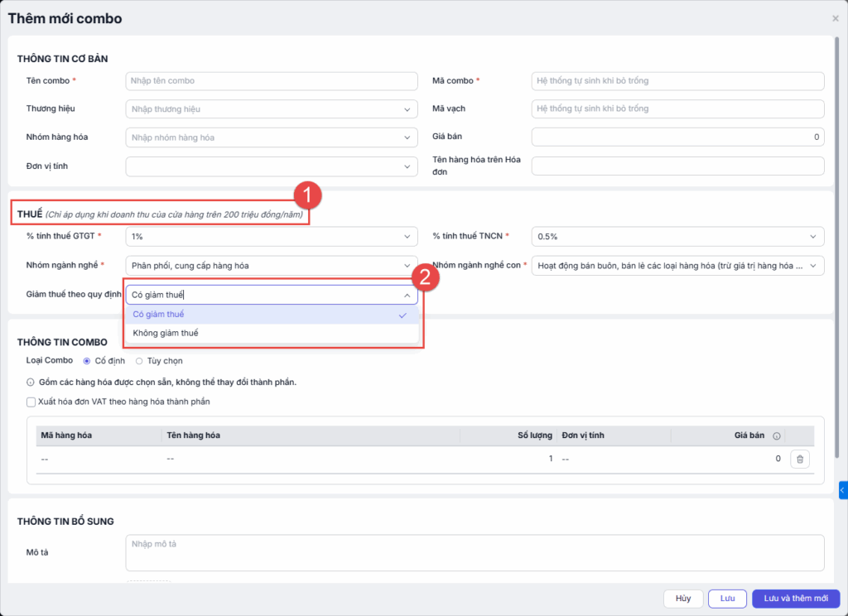Click the trash icon in combo item row
Image resolution: width=848 pixels, height=616 pixels.
coord(799,459)
